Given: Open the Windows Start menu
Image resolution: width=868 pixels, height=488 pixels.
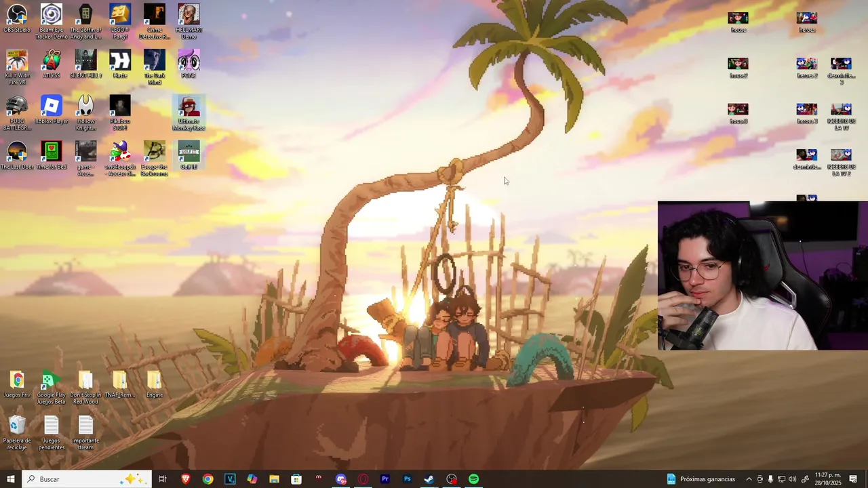Looking at the screenshot, I should pyautogui.click(x=10, y=479).
